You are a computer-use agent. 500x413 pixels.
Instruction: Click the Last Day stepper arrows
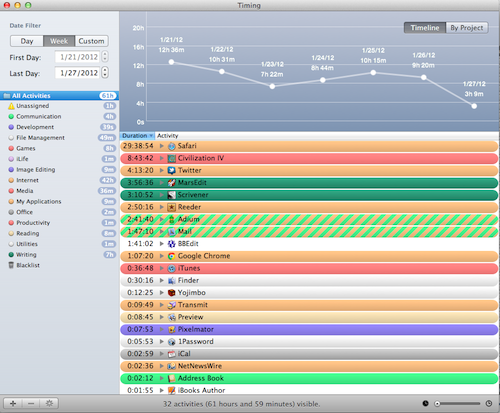pyautogui.click(x=105, y=72)
